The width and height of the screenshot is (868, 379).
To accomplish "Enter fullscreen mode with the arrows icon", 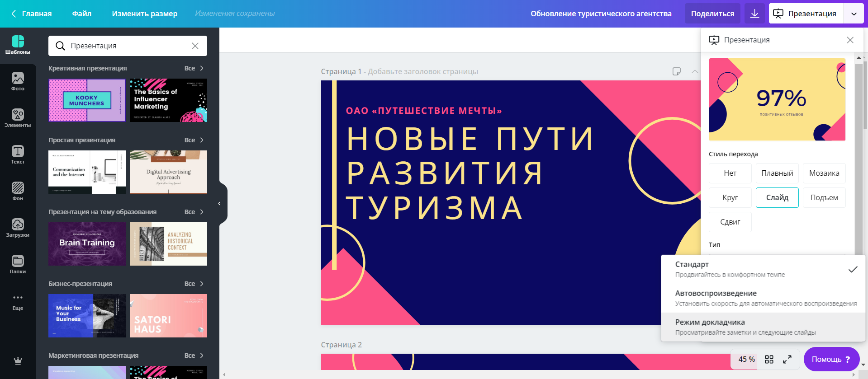I will click(787, 360).
